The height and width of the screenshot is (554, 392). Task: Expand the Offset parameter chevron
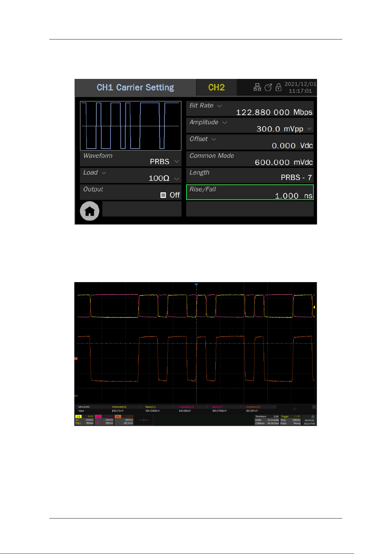pyautogui.click(x=214, y=139)
